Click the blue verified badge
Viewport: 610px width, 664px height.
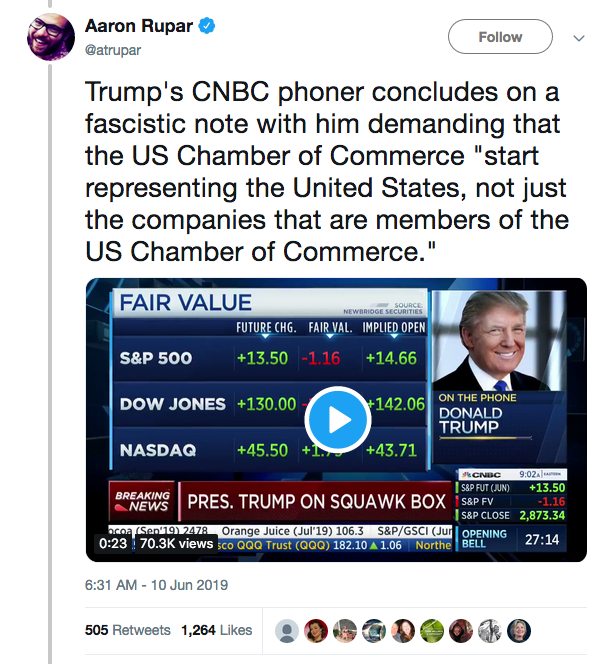point(206,25)
